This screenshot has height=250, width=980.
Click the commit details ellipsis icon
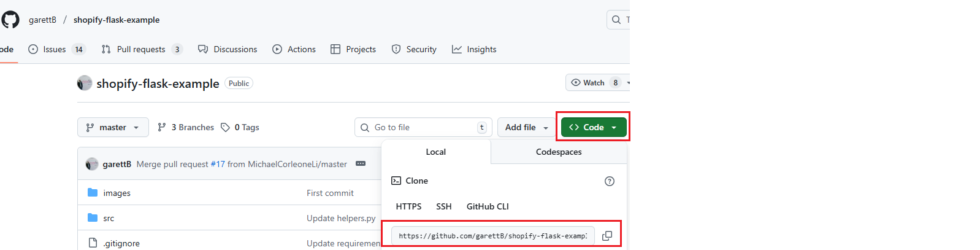point(361,164)
